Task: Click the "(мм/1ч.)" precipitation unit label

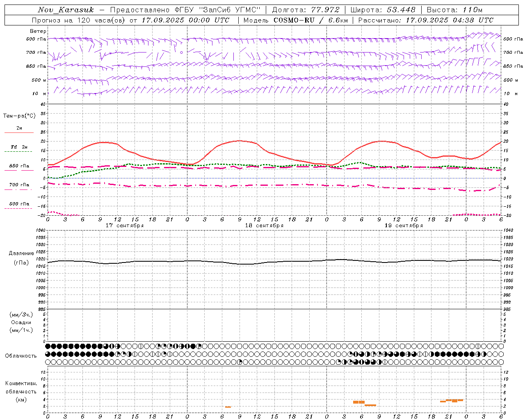Action: (21, 330)
